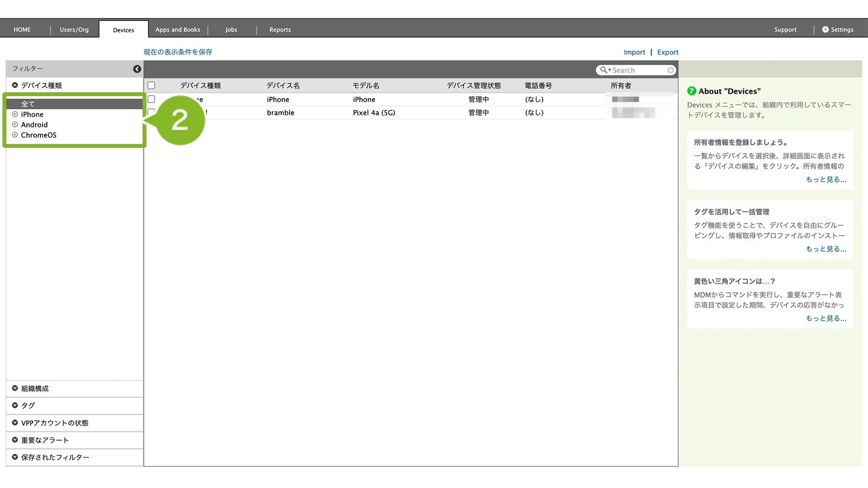Click 現在の表示条件を保存 link
The height and width of the screenshot is (488, 868).
click(178, 52)
